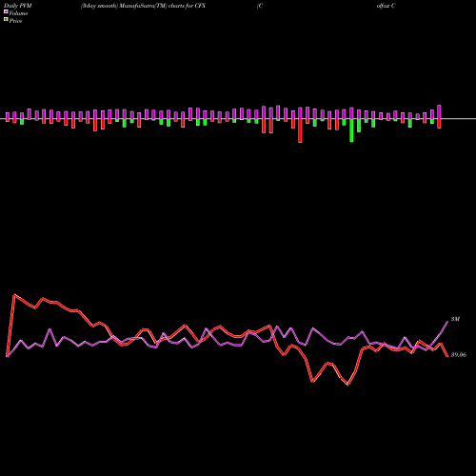Click the 'MunafaSutra(TM) charts for CFX' heading
Image resolution: width=476 pixels, height=476 pixels.
(x=163, y=6)
